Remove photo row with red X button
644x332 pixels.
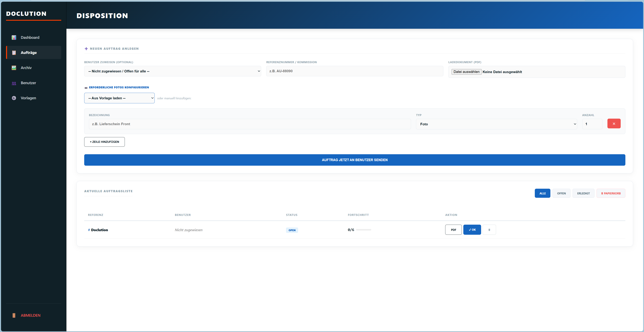pyautogui.click(x=614, y=124)
